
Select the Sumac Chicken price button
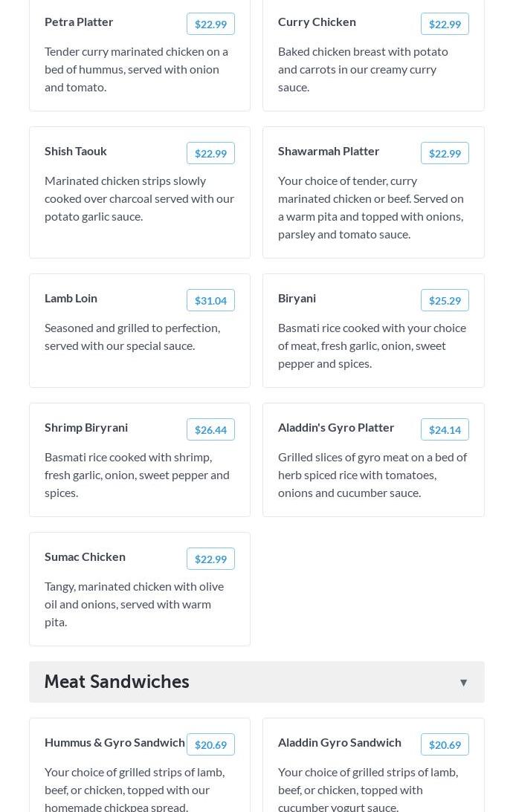[x=210, y=559]
